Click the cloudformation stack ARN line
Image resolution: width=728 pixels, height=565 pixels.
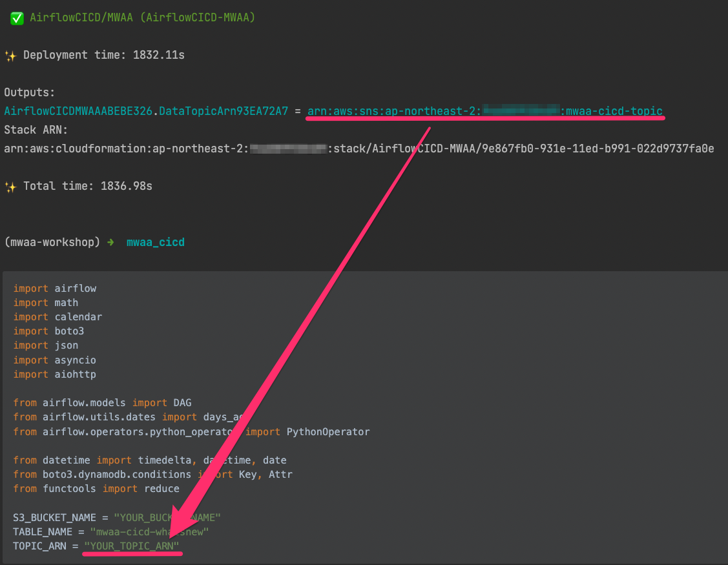coord(359,149)
